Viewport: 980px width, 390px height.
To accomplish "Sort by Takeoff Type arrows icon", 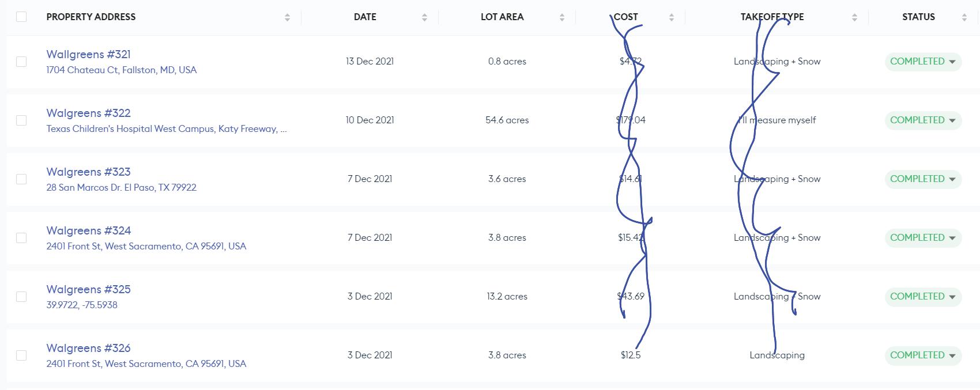I will click(854, 17).
